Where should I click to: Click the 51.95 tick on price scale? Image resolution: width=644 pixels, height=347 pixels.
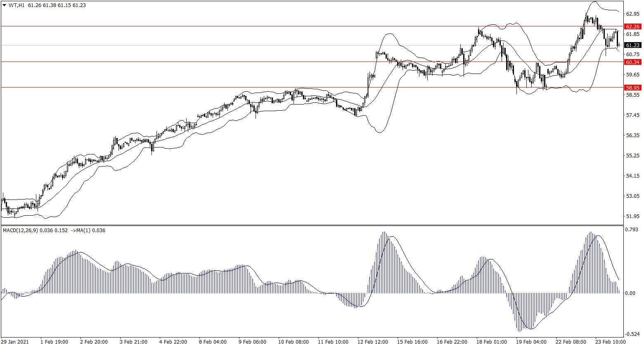tap(632, 216)
